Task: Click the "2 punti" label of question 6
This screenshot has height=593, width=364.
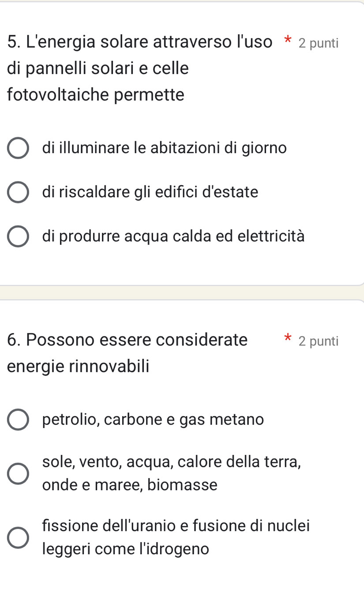Action: coord(318,341)
